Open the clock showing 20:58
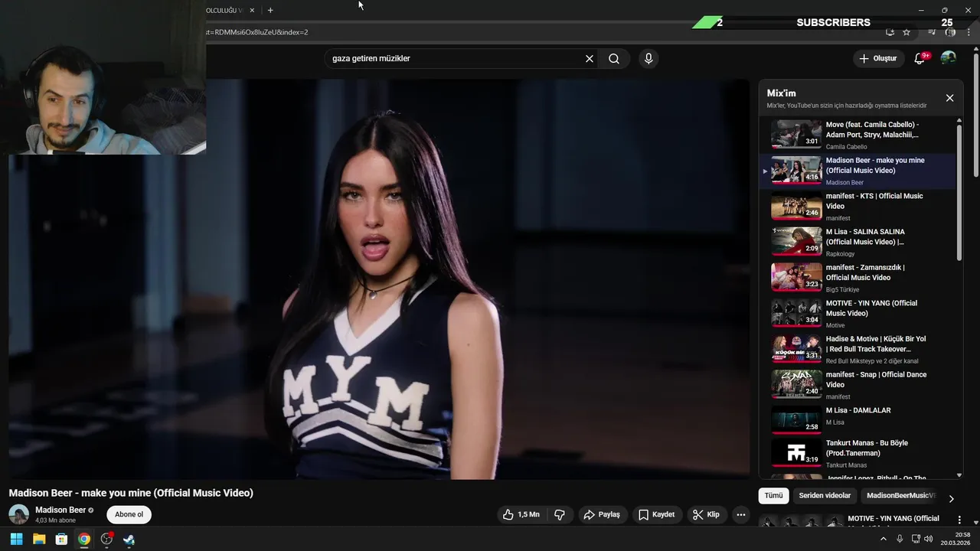 [956, 539]
